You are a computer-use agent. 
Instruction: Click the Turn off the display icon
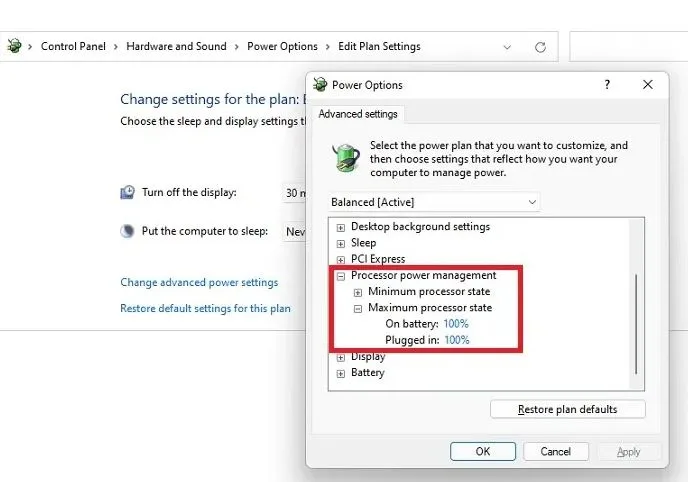[x=127, y=192]
